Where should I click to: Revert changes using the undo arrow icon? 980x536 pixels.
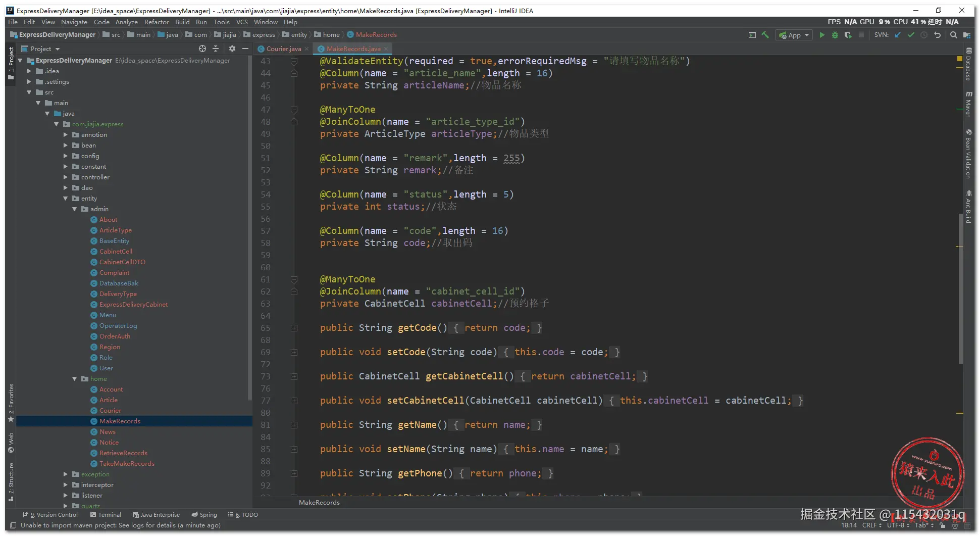[938, 35]
